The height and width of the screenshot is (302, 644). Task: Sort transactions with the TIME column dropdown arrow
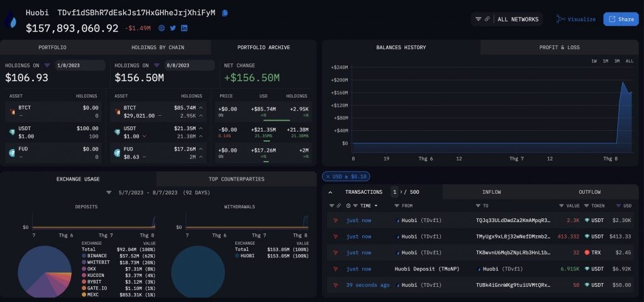coord(376,206)
